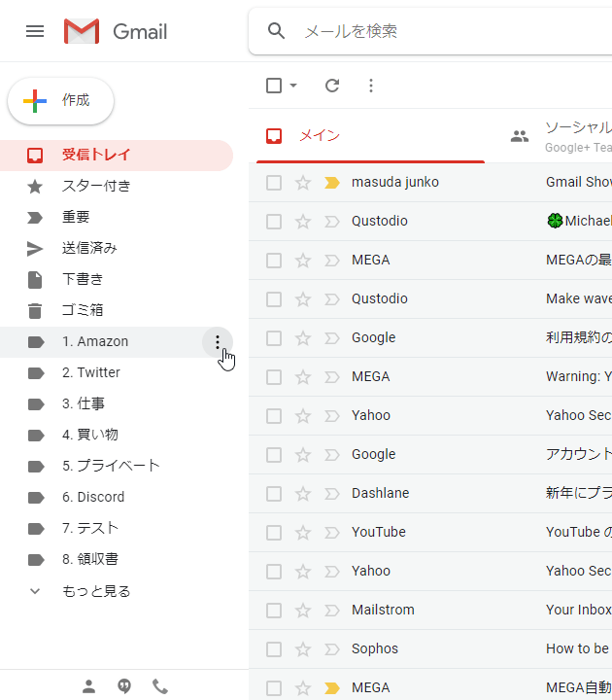Open the masuda junko Gmail email
612x700 pixels.
[430, 183]
